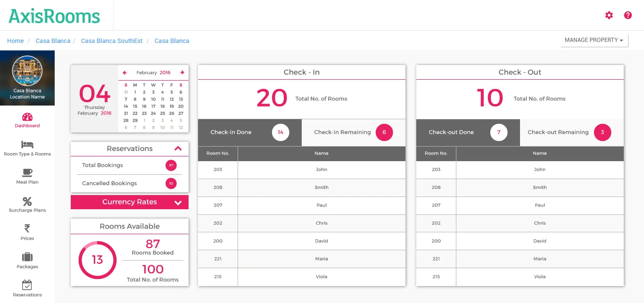This screenshot has height=303, width=644.
Task: Advance the calendar to March
Action: pyautogui.click(x=182, y=73)
